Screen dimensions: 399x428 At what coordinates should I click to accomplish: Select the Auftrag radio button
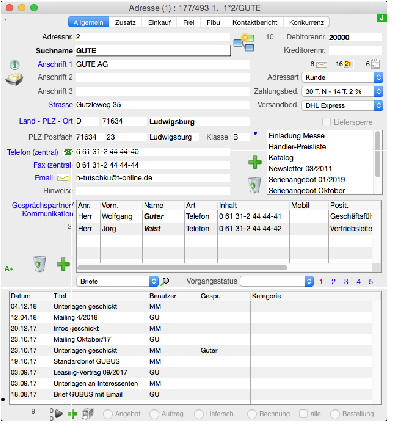coord(154,414)
